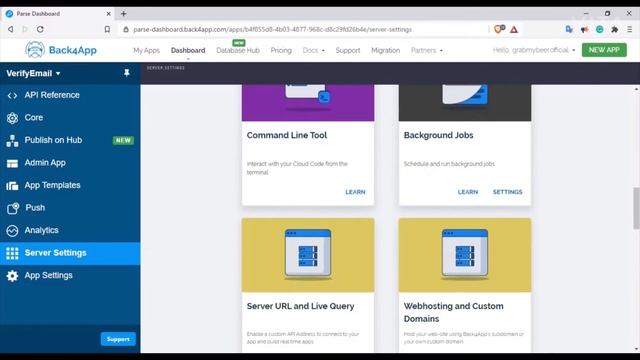Viewport: 640px width, 360px height.
Task: Click the App Templates icon
Action: 12,186
